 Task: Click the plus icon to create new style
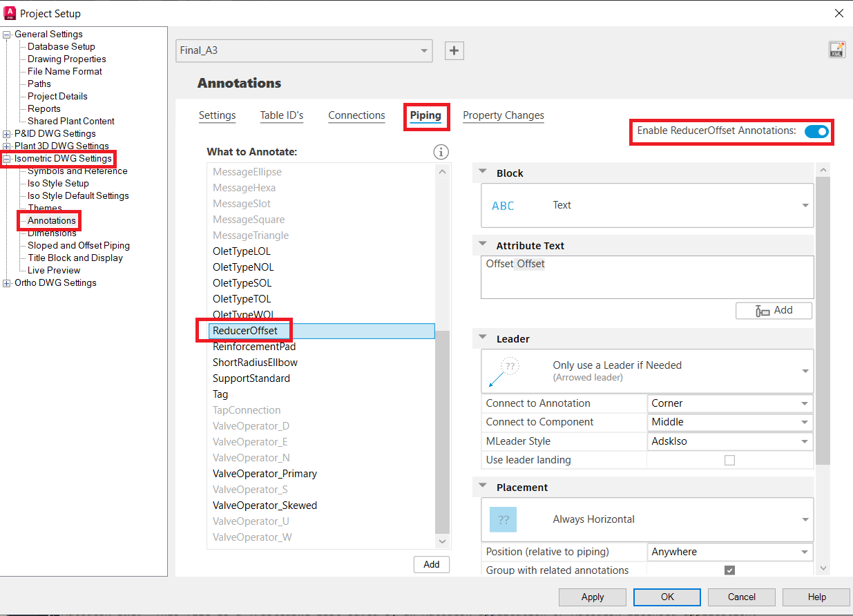[x=454, y=50]
